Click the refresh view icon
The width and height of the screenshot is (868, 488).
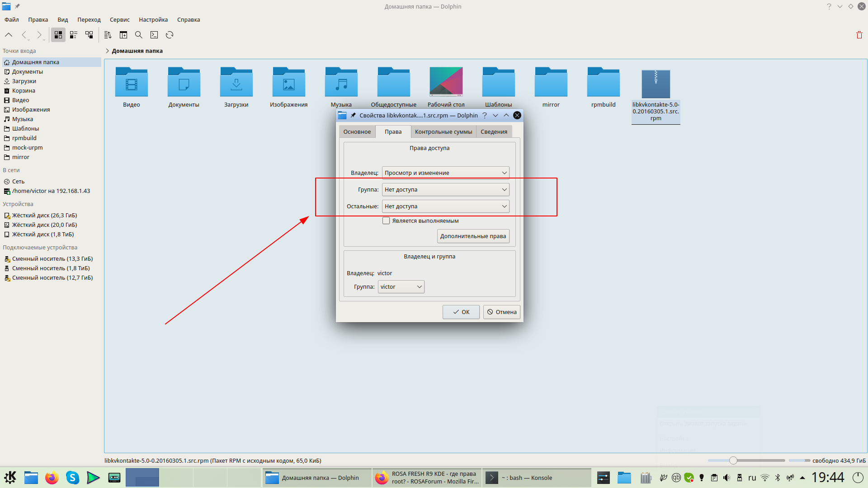170,35
